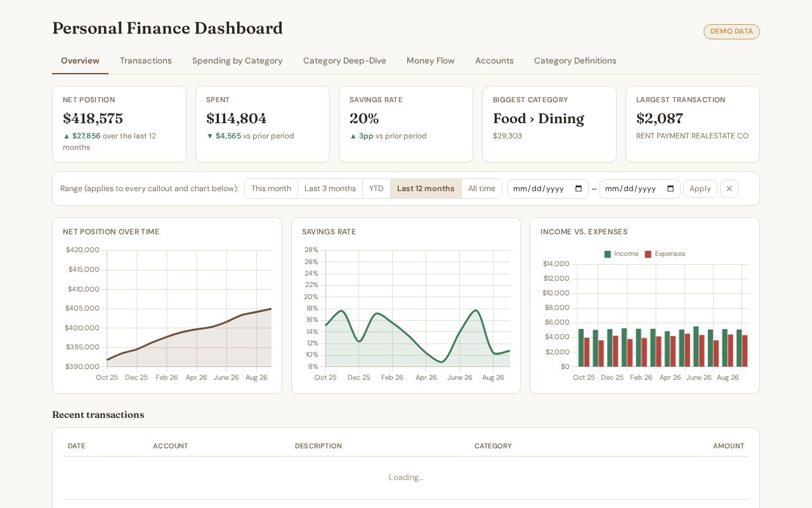Click the Food › Dining biggest category
This screenshot has height=508, width=812.
click(539, 119)
